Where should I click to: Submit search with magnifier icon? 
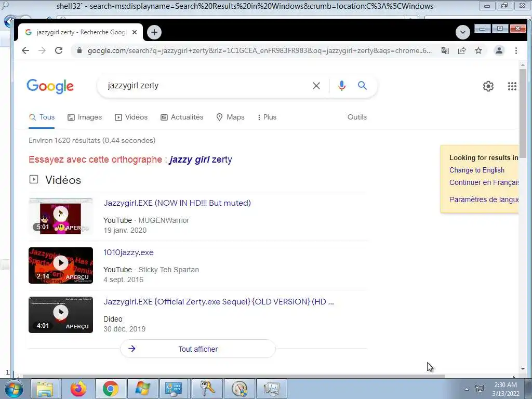[362, 86]
